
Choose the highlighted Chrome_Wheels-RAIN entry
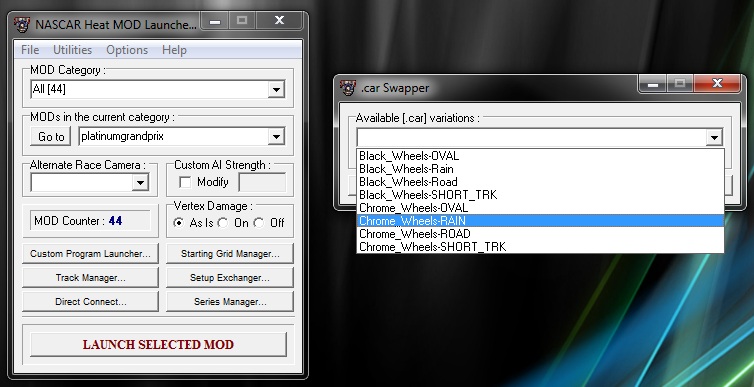pos(540,221)
